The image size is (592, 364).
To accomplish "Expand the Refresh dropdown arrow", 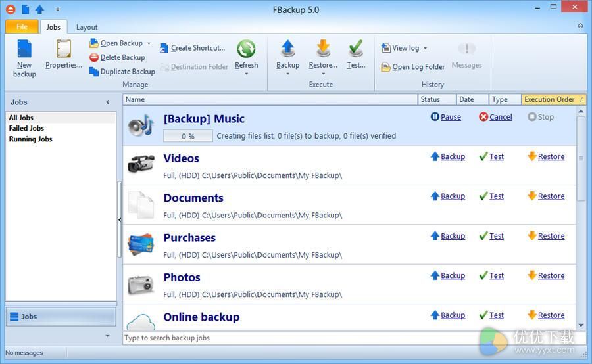I will point(247,74).
